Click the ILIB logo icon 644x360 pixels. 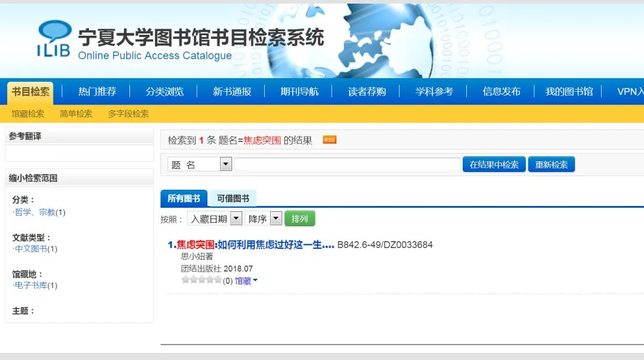54,38
